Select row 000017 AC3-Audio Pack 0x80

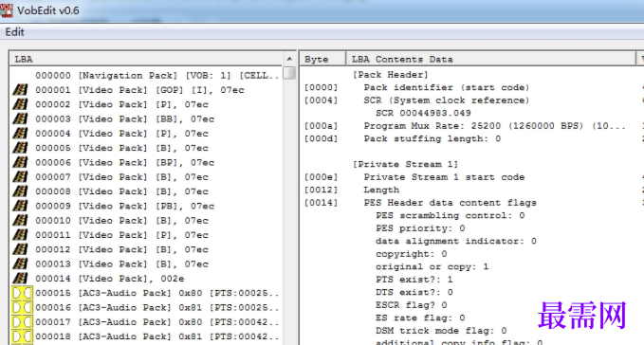pos(157,322)
